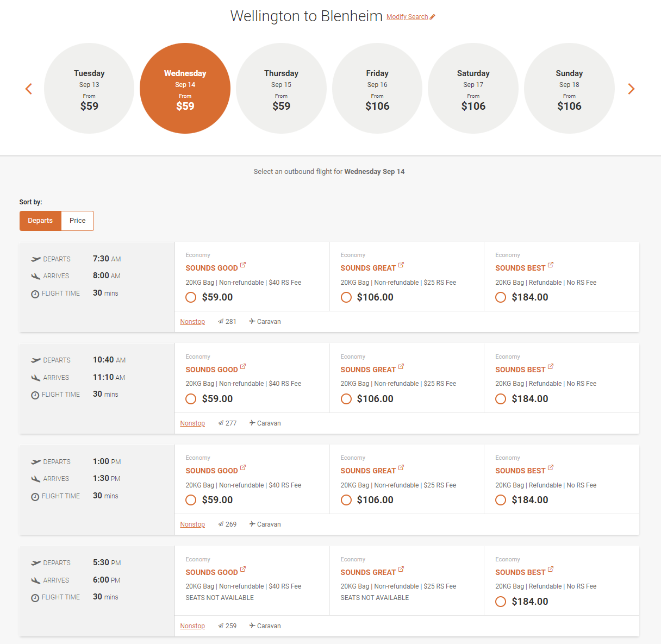This screenshot has height=644, width=661.
Task: Click the pencil icon beside Modify Search
Action: pyautogui.click(x=432, y=16)
